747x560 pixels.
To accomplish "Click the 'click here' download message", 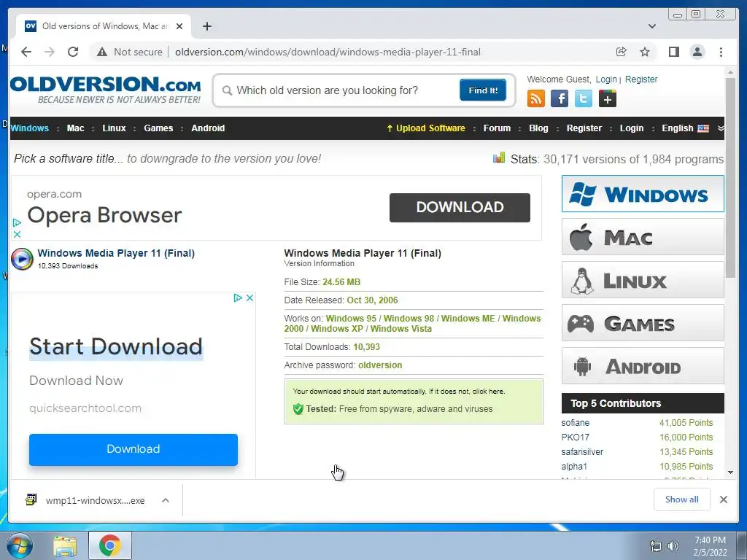I will 488,391.
